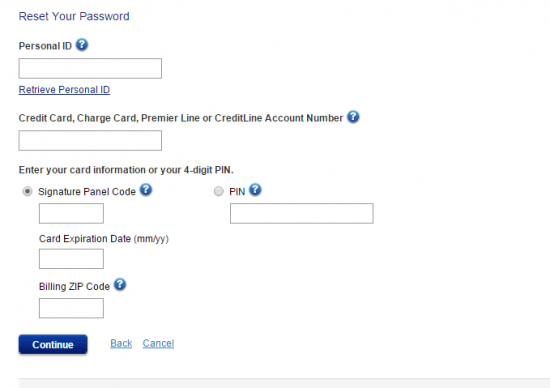Screen dimensions: 550x388
Task: Focus the PIN entry field
Action: (x=302, y=213)
